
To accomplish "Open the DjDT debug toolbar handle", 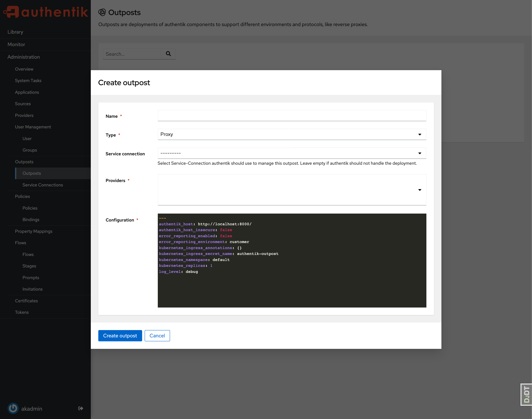I will (x=526, y=394).
